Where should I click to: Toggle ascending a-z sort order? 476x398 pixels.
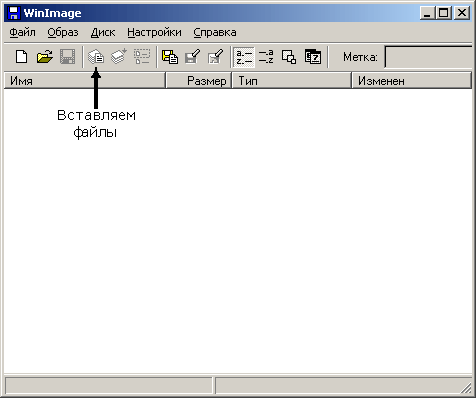(x=244, y=57)
